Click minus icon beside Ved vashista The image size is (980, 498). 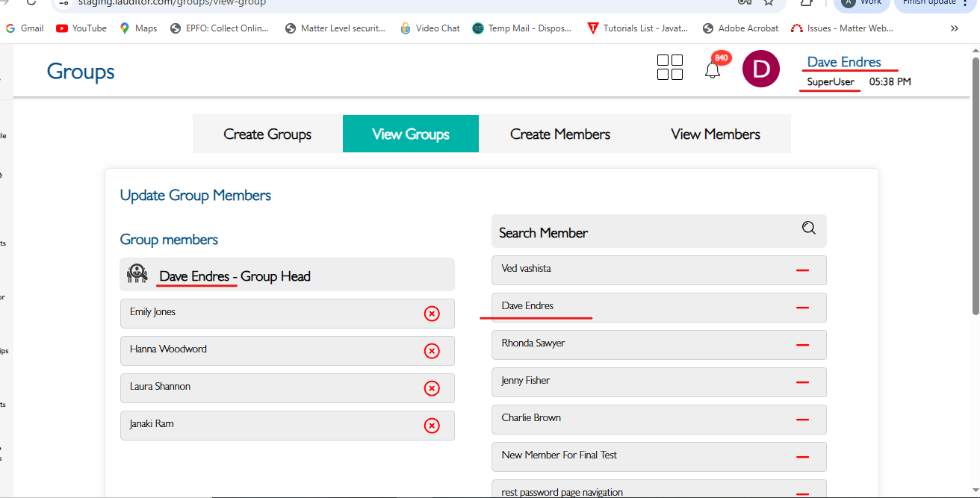tap(803, 270)
